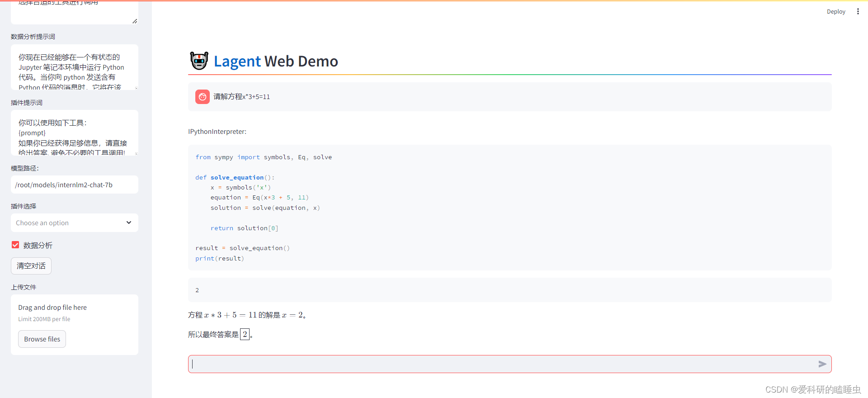868x398 pixels.
Task: Click the boxed final answer 2
Action: pyautogui.click(x=245, y=334)
